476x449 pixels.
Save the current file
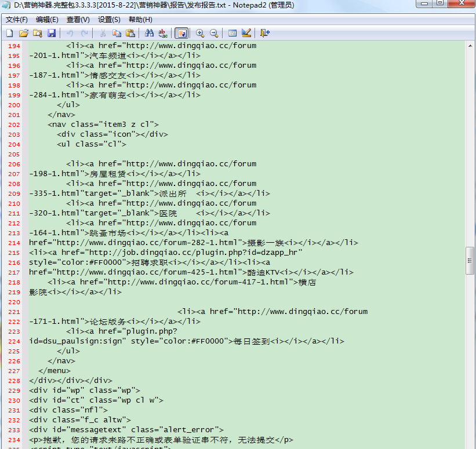pyautogui.click(x=52, y=33)
